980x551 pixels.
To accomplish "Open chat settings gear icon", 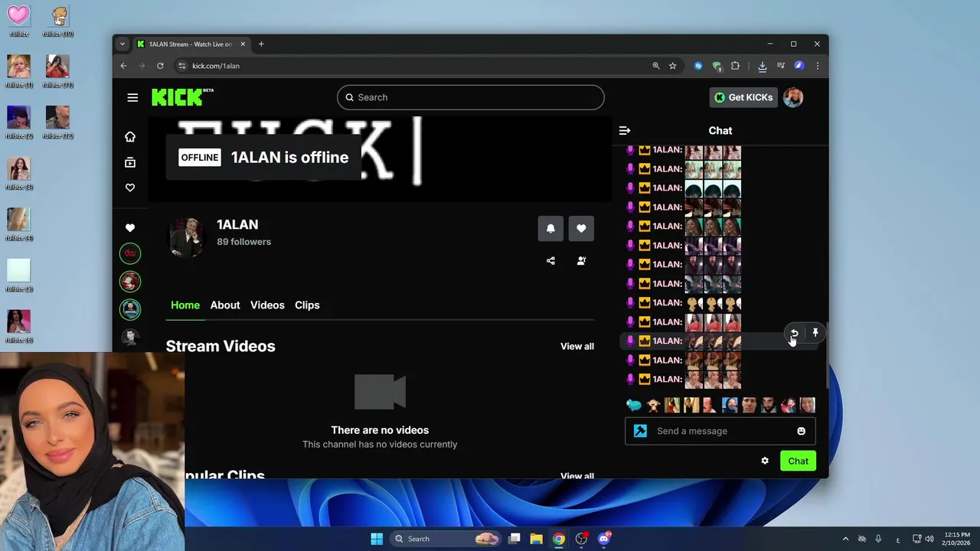I will [764, 461].
